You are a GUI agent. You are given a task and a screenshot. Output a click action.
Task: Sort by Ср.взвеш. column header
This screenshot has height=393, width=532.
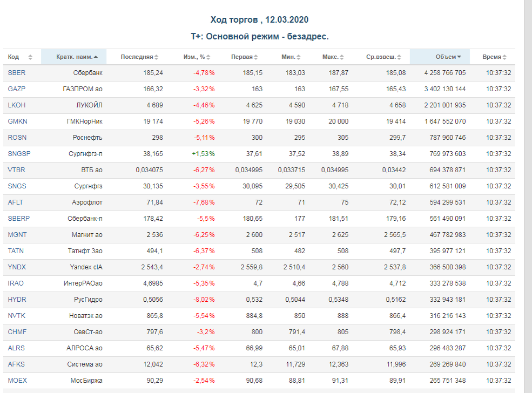click(x=383, y=57)
